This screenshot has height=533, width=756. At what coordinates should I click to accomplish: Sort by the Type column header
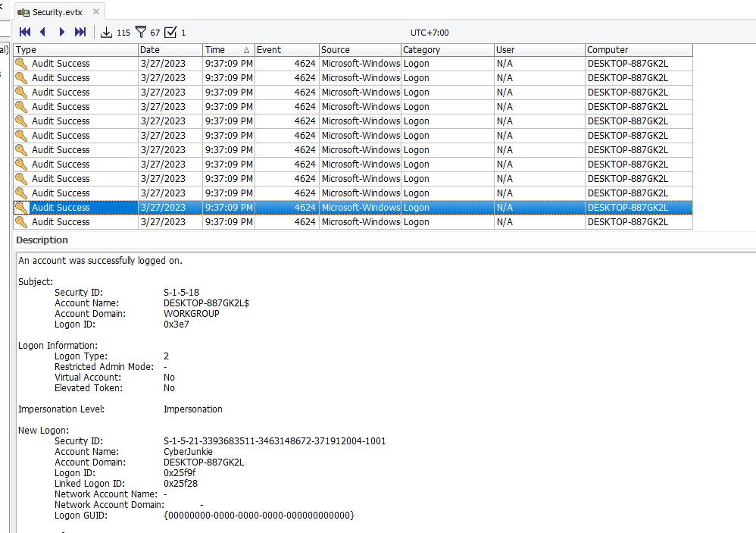tap(75, 50)
